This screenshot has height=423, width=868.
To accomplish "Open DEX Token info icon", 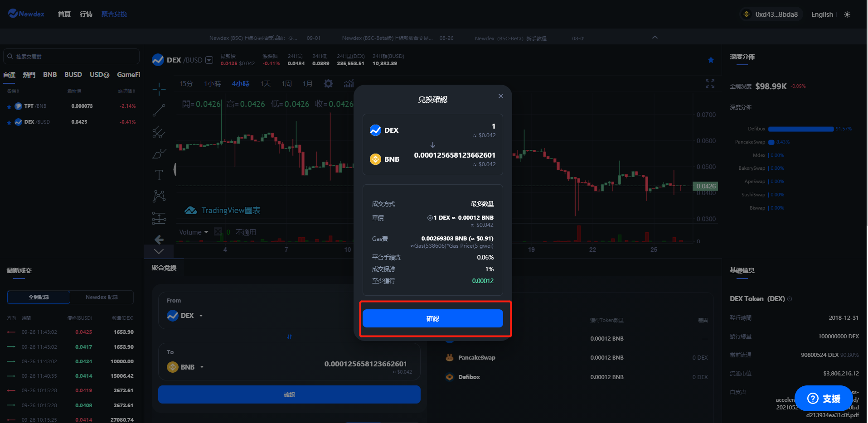I will [x=790, y=299].
